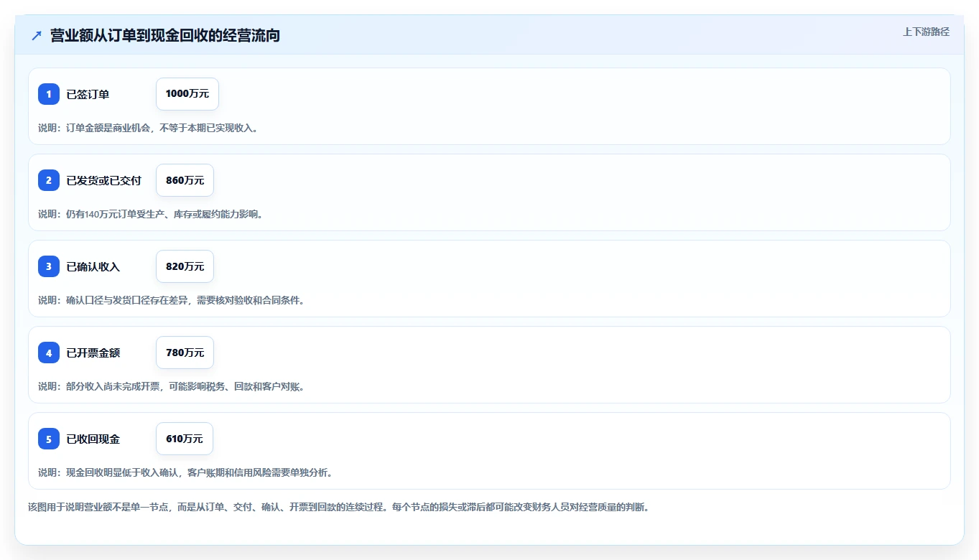Screen dimensions: 979x560
Task: Click the footer paragraph starting 该图用于说明营业额
Action: (338, 507)
